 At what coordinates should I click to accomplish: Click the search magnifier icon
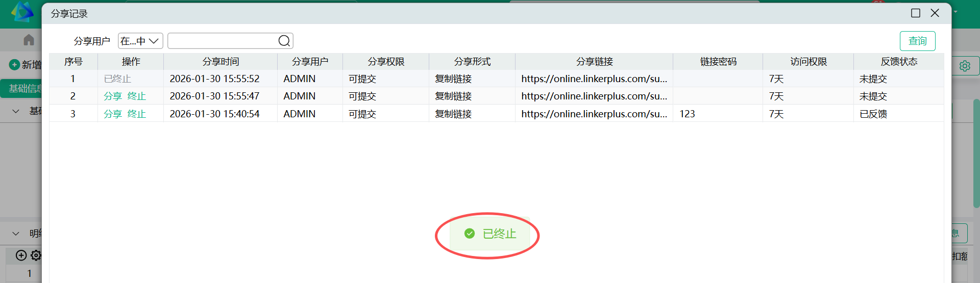pos(284,41)
